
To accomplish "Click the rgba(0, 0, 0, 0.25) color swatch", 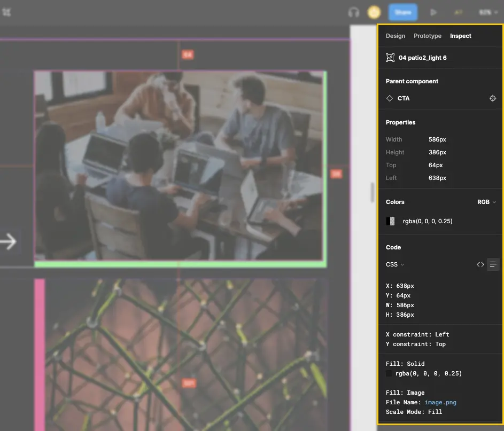I will 390,221.
